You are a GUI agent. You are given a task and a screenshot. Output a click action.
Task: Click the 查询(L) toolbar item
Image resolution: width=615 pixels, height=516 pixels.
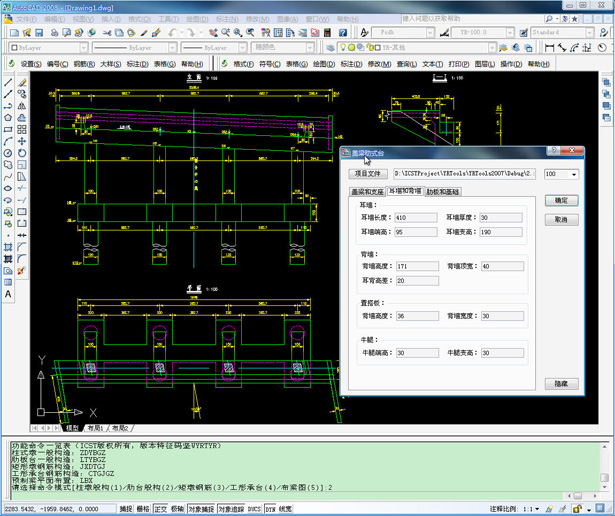point(405,64)
